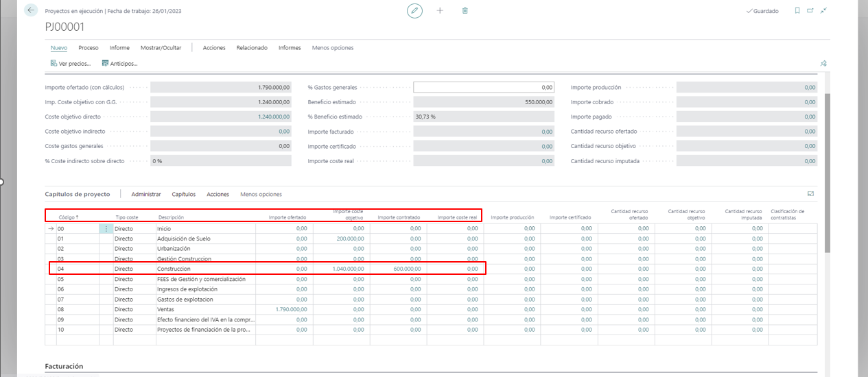
Task: Open Capítulos menu in chapters section
Action: click(x=184, y=194)
